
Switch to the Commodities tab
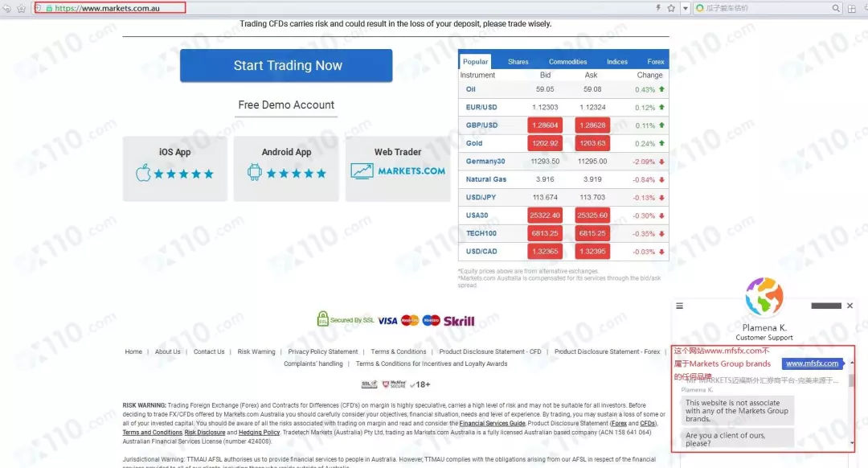(x=568, y=61)
